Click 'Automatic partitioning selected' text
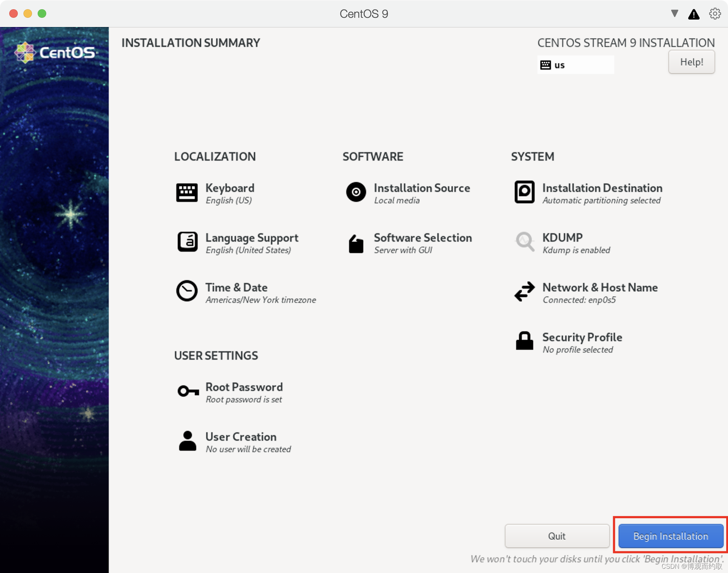Image resolution: width=728 pixels, height=573 pixels. coord(601,200)
